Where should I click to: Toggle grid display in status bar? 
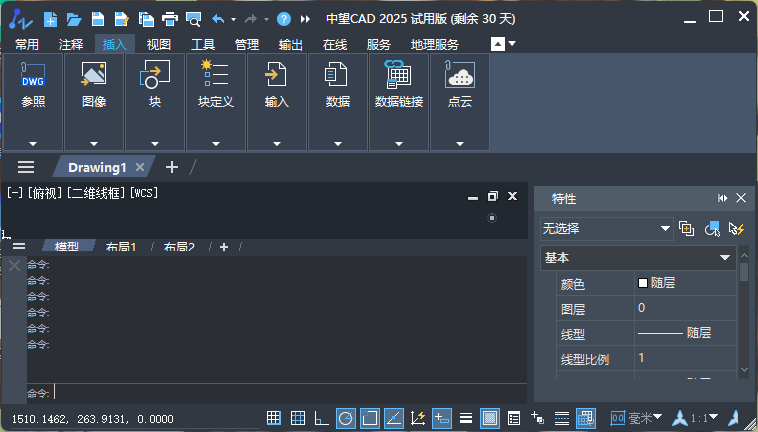[x=298, y=418]
